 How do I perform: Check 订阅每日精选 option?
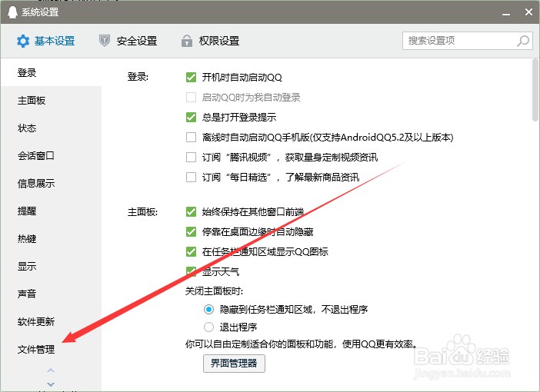[191, 177]
